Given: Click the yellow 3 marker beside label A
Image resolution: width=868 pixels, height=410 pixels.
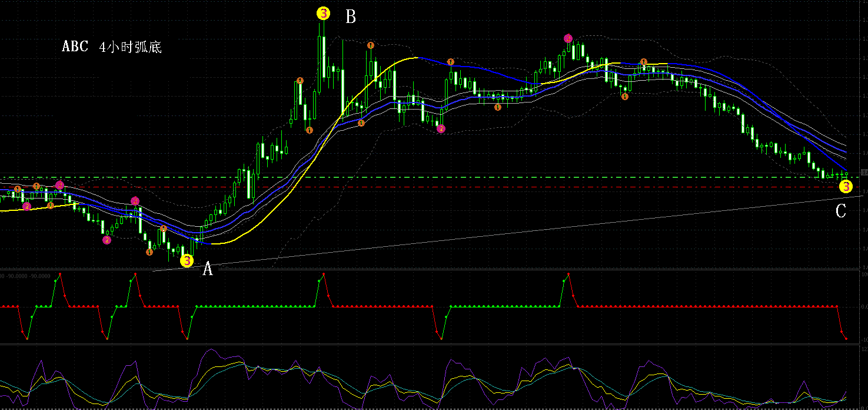Looking at the screenshot, I should [x=187, y=260].
